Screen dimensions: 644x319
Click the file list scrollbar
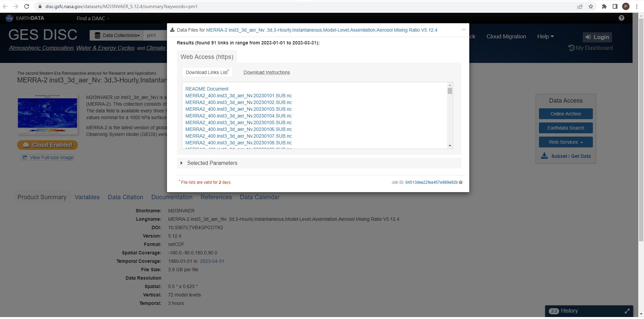click(450, 91)
